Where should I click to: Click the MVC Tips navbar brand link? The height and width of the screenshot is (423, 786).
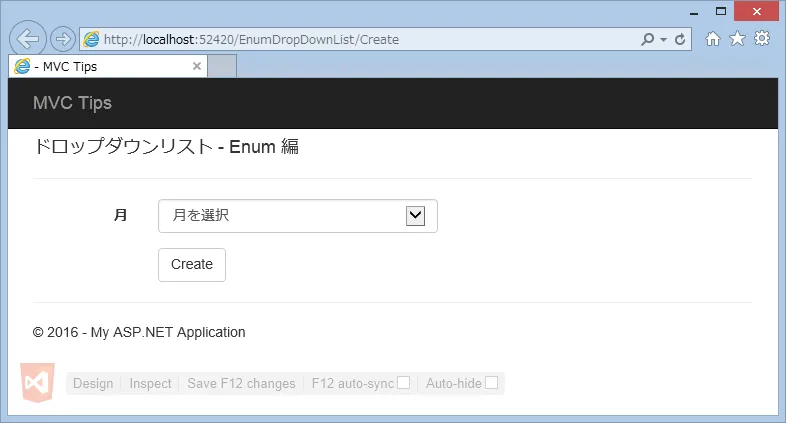tap(72, 103)
